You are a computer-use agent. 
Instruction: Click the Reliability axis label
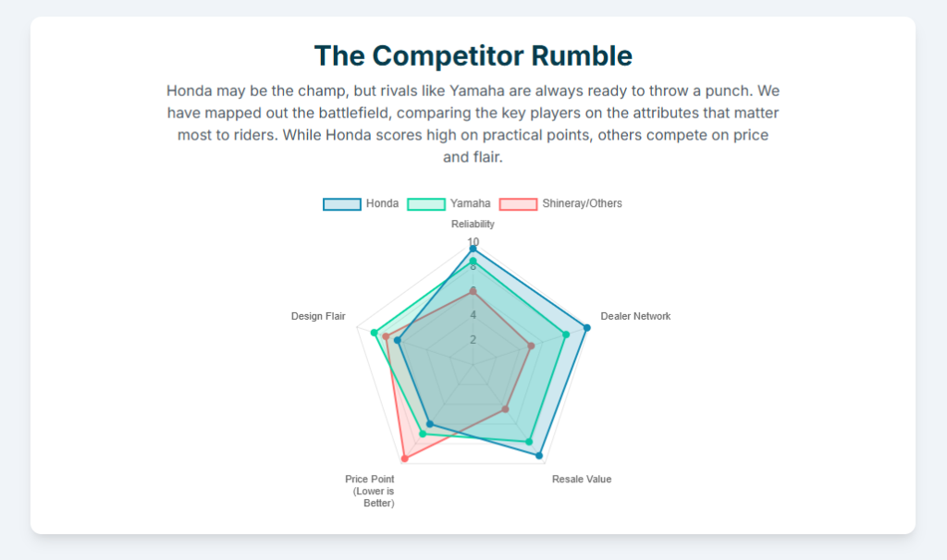(473, 225)
